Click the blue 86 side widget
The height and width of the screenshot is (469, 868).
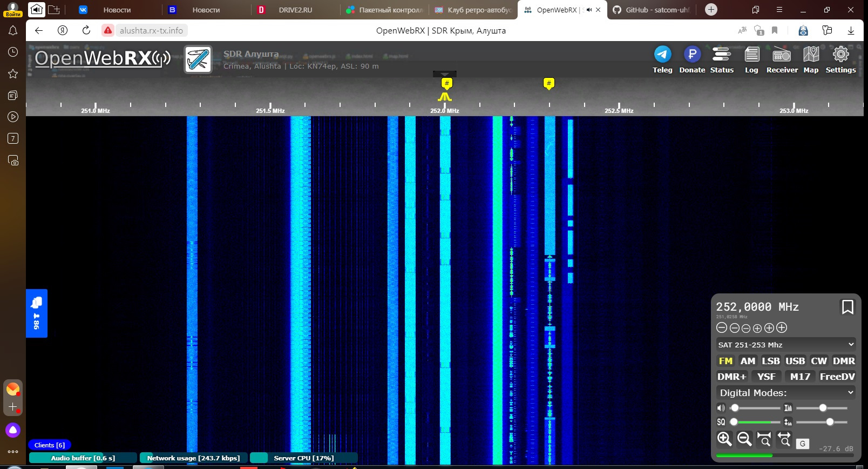point(37,313)
